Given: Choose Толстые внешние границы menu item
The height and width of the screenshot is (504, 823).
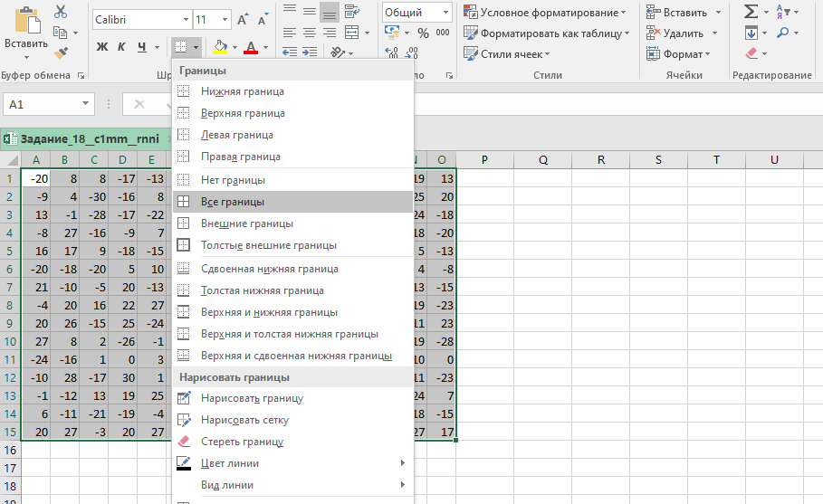Looking at the screenshot, I should 268,245.
